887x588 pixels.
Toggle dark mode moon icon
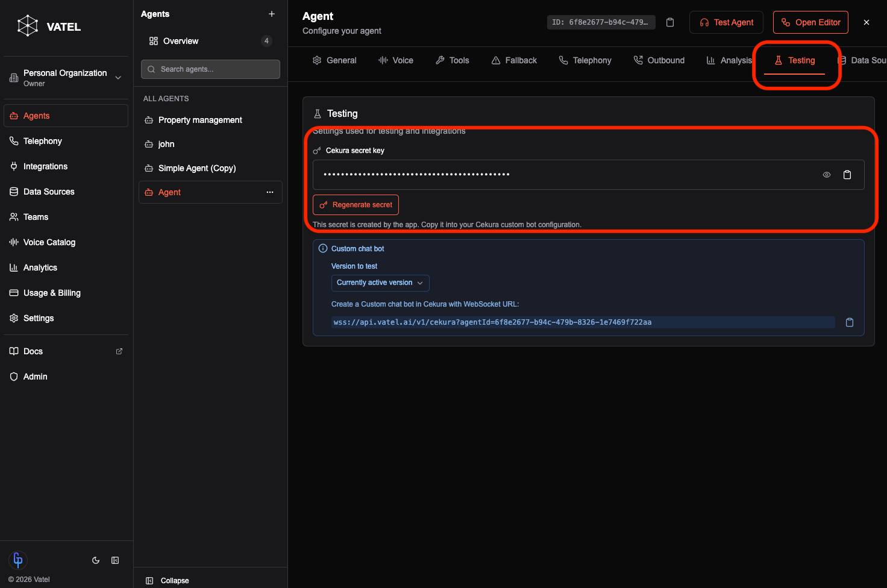(96, 560)
